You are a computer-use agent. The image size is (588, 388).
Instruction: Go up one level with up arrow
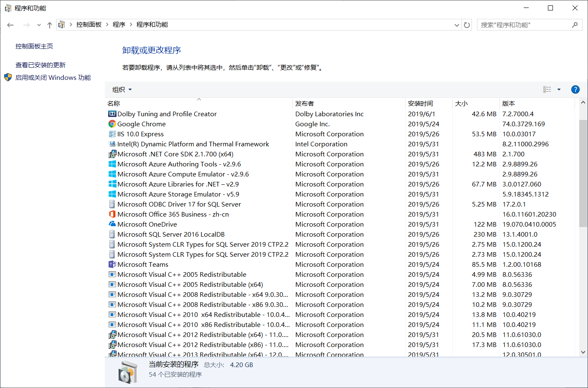pyautogui.click(x=50, y=25)
